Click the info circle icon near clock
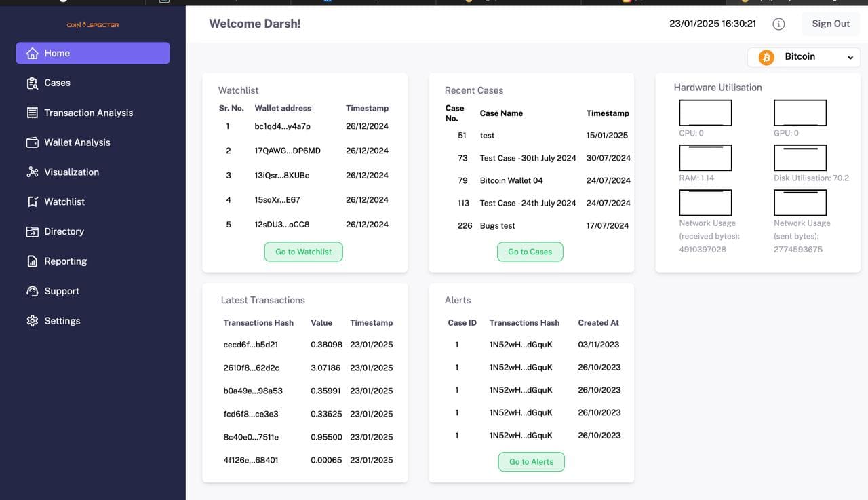This screenshot has height=500, width=868. (778, 24)
